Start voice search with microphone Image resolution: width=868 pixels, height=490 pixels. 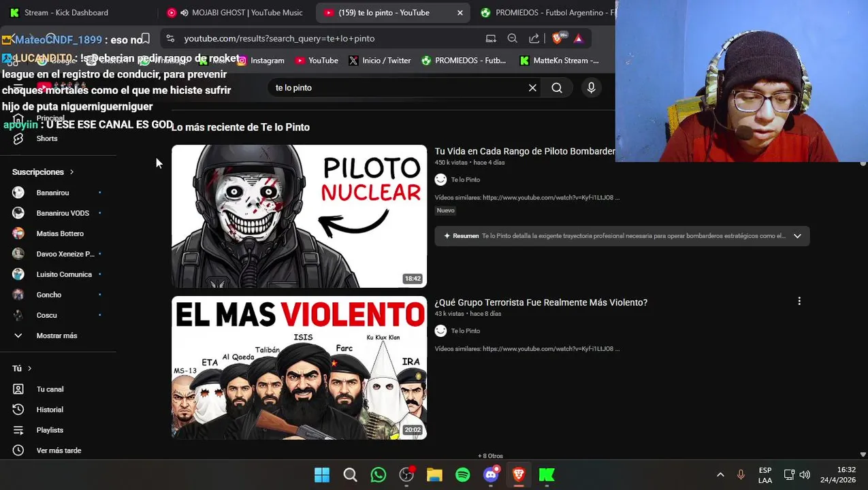[591, 88]
